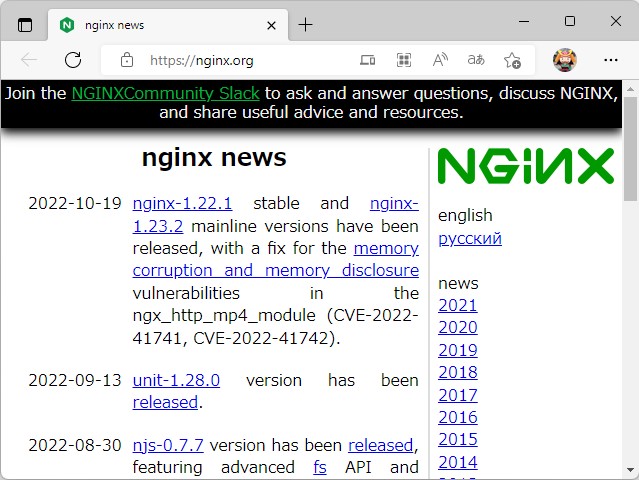The height and width of the screenshot is (480, 639).
Task: Minimize the browser window
Action: pos(524,21)
